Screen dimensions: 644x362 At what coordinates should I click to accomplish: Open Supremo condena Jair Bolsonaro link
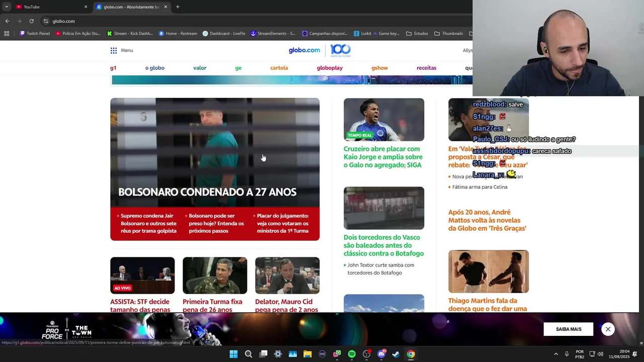(x=148, y=223)
